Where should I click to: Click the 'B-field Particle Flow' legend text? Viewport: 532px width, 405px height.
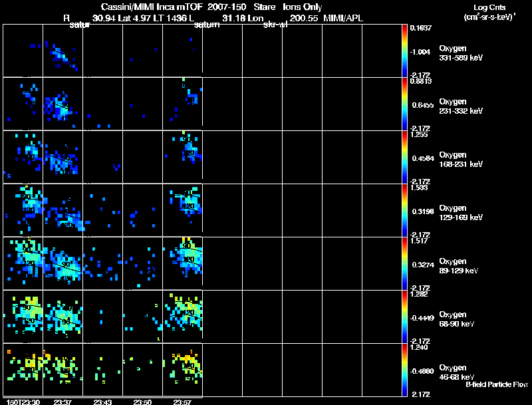(x=497, y=384)
